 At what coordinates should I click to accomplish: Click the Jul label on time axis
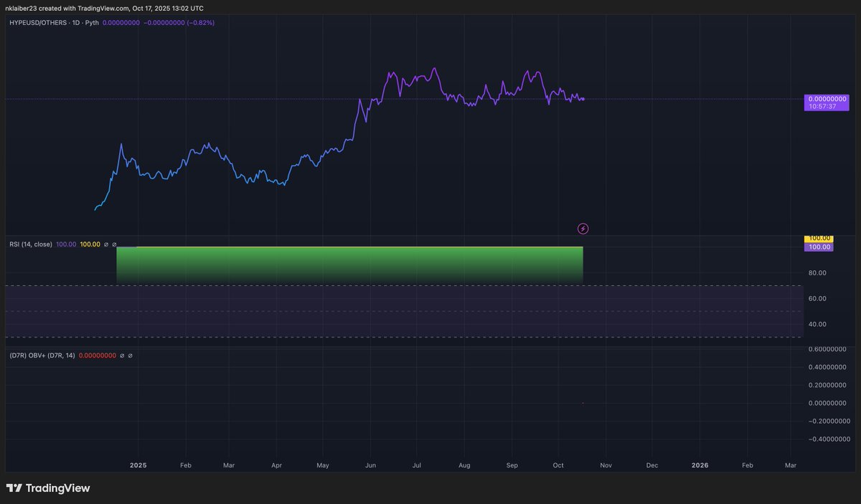417,465
